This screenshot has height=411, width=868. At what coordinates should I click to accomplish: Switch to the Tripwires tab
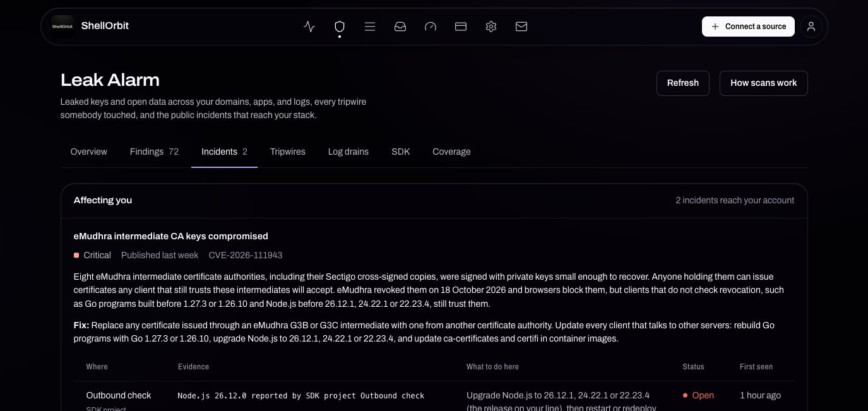(x=288, y=152)
